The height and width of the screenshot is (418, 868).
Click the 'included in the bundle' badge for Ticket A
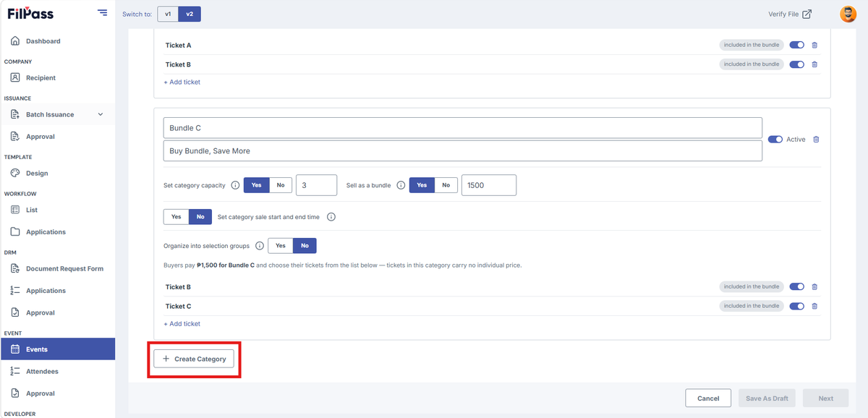tap(752, 45)
